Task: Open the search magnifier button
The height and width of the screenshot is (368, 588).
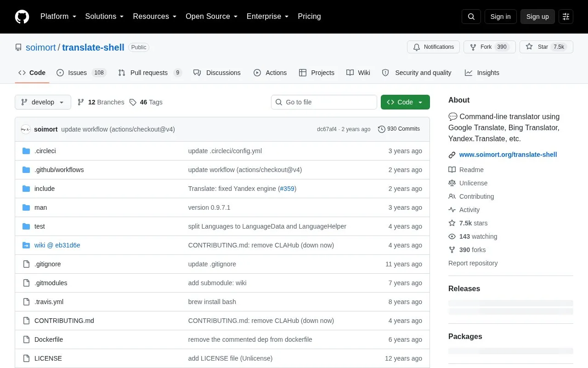Action: 471,17
